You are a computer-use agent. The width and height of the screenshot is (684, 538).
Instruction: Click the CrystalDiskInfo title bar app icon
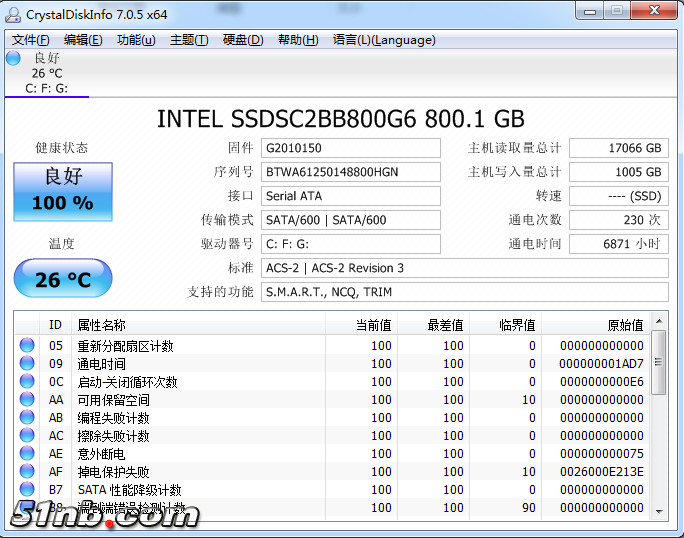(x=13, y=14)
